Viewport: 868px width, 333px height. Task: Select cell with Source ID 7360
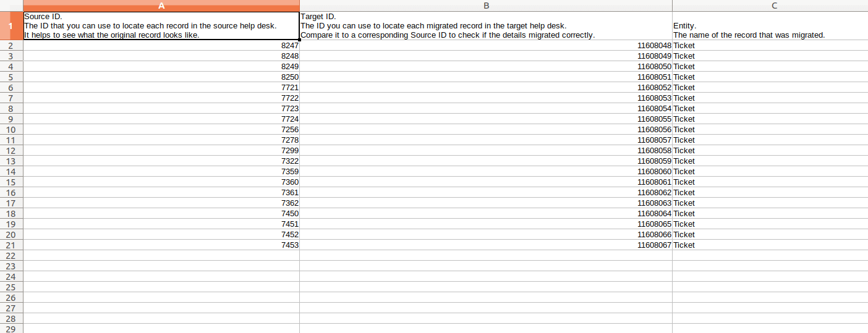(161, 182)
